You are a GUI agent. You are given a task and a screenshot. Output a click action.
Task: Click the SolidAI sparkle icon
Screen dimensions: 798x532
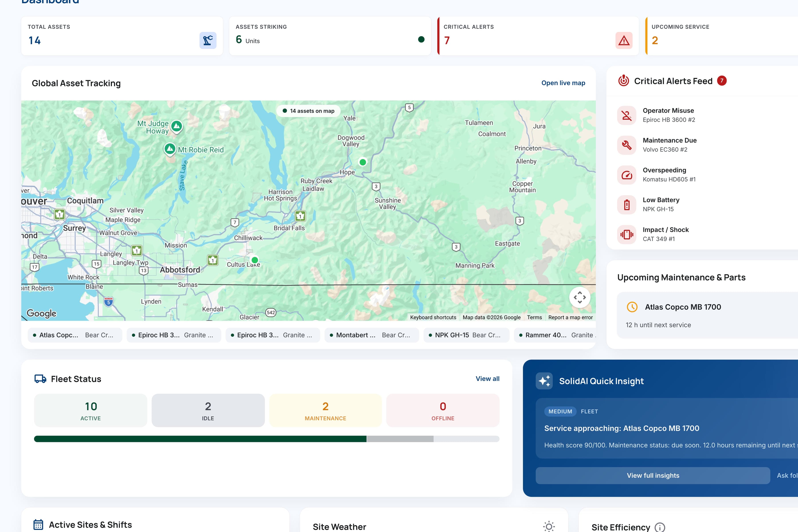tap(544, 381)
